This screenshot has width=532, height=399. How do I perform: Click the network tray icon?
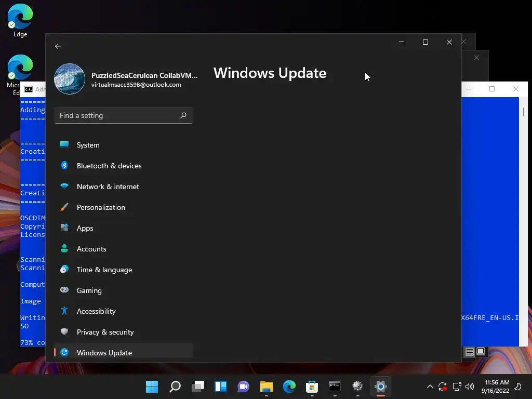pyautogui.click(x=457, y=387)
